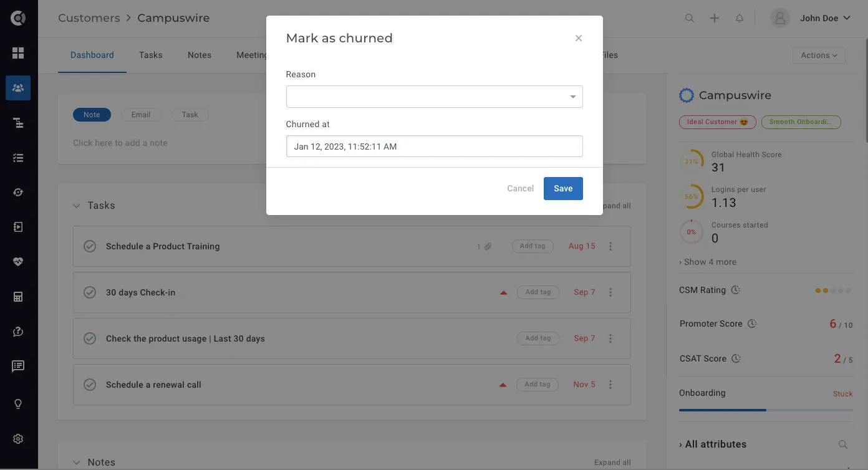
Task: Click the CSM Rating dots
Action: [832, 290]
